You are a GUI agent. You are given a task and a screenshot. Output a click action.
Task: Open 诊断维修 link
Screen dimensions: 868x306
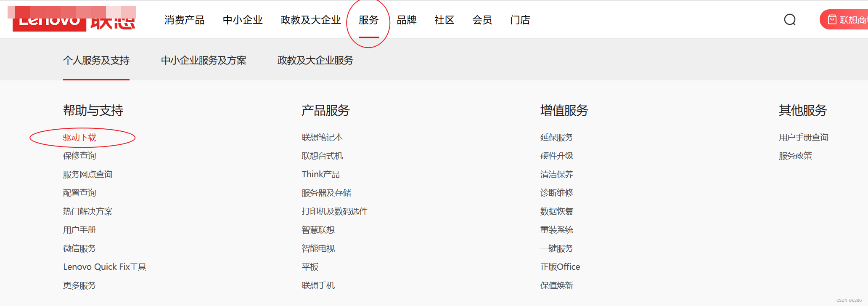557,193
